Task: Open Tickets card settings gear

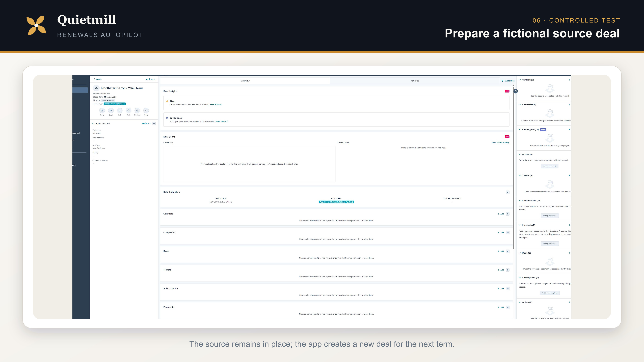Action: tap(507, 270)
